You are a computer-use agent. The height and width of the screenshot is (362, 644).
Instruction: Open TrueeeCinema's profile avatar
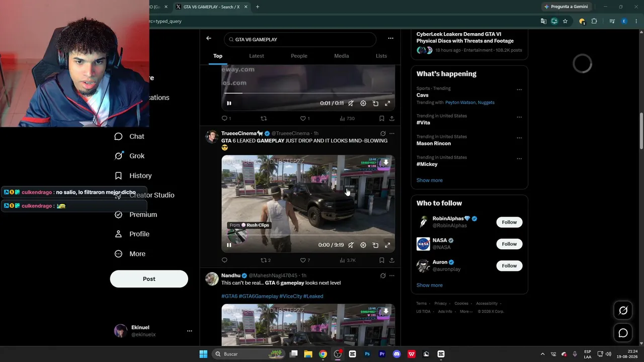click(x=212, y=137)
